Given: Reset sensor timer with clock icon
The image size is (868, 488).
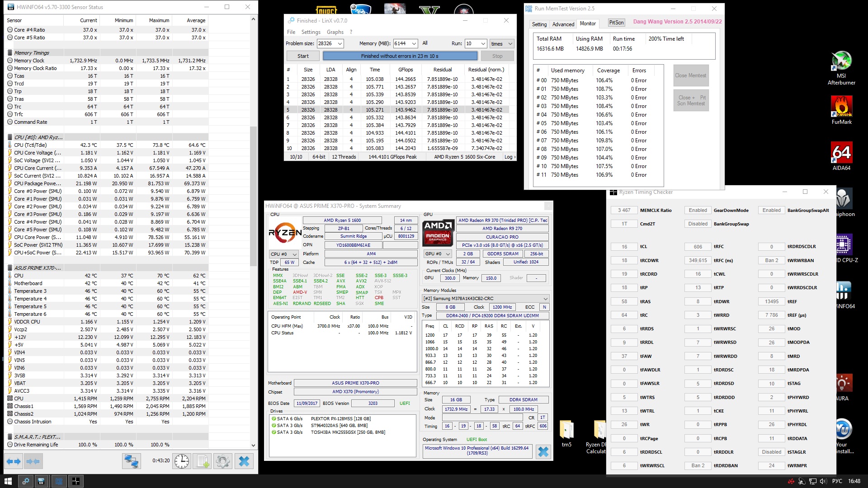Looking at the screenshot, I should point(182,461).
